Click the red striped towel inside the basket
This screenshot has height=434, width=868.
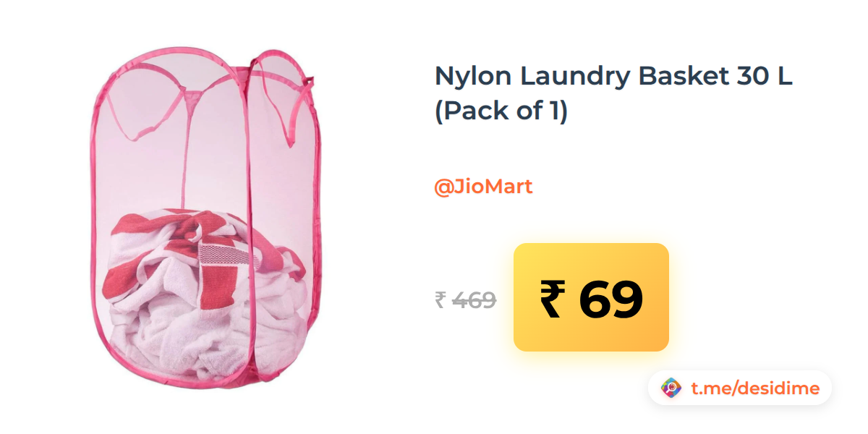[210, 250]
